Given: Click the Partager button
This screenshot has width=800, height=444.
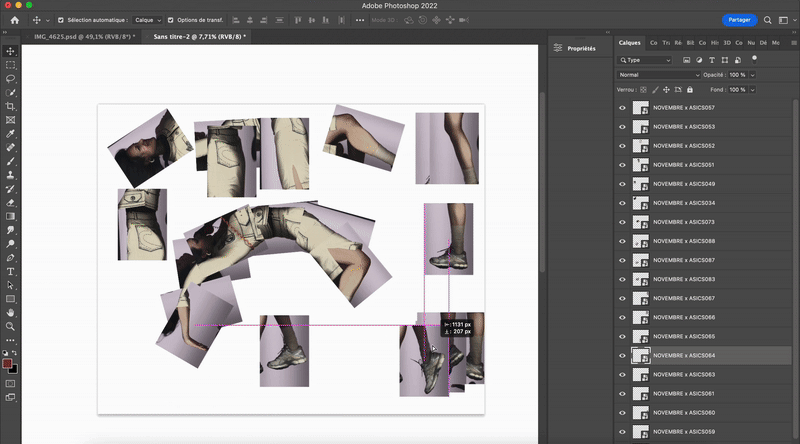Looking at the screenshot, I should [x=738, y=19].
